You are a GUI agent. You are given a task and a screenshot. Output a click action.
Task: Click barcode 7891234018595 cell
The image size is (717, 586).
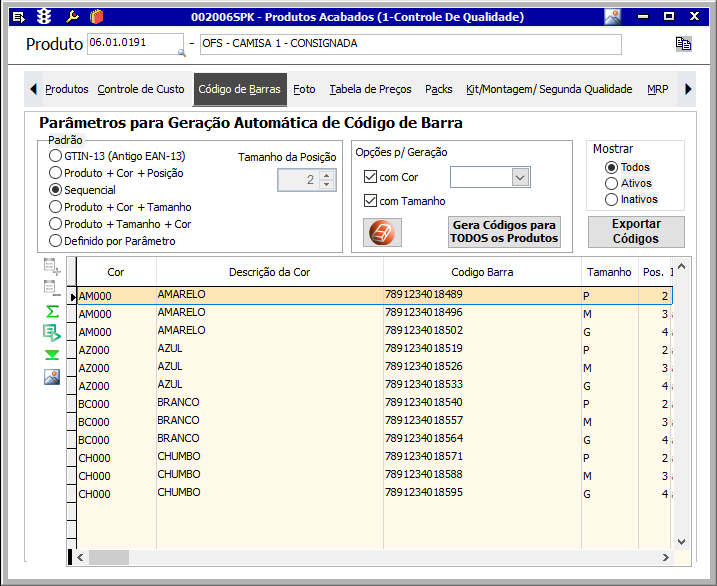pos(482,493)
